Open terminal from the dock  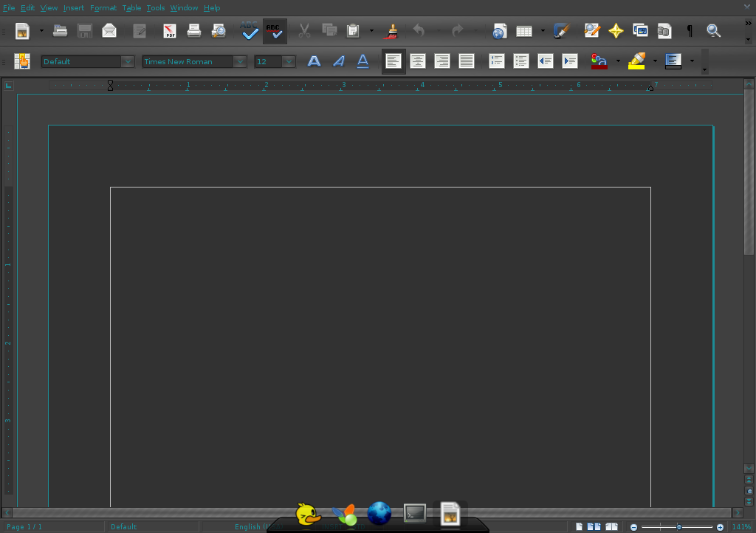(x=414, y=512)
